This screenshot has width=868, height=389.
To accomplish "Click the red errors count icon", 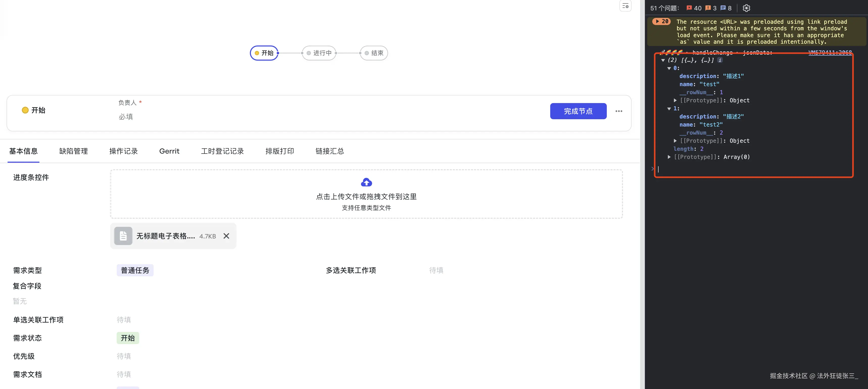I will (x=689, y=8).
